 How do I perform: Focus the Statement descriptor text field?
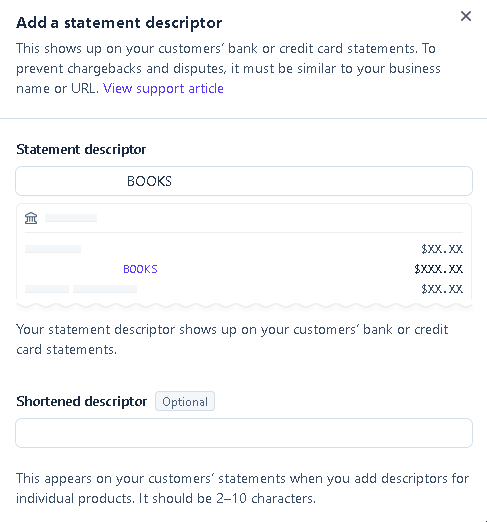tap(244, 181)
